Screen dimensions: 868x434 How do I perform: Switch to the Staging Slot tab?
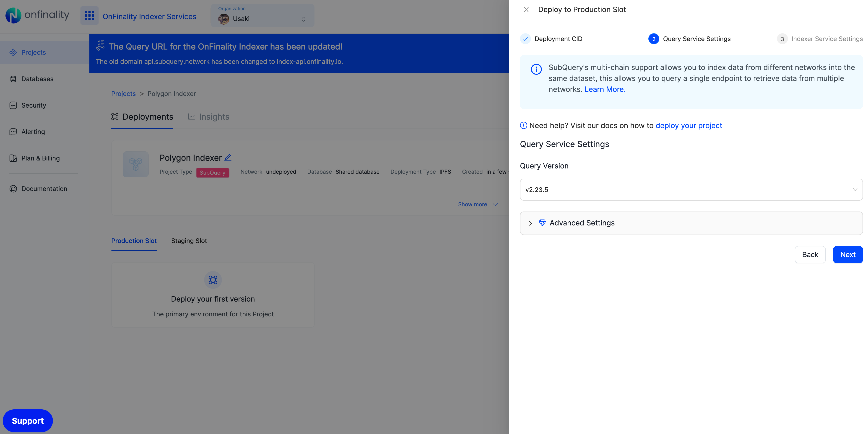[189, 241]
